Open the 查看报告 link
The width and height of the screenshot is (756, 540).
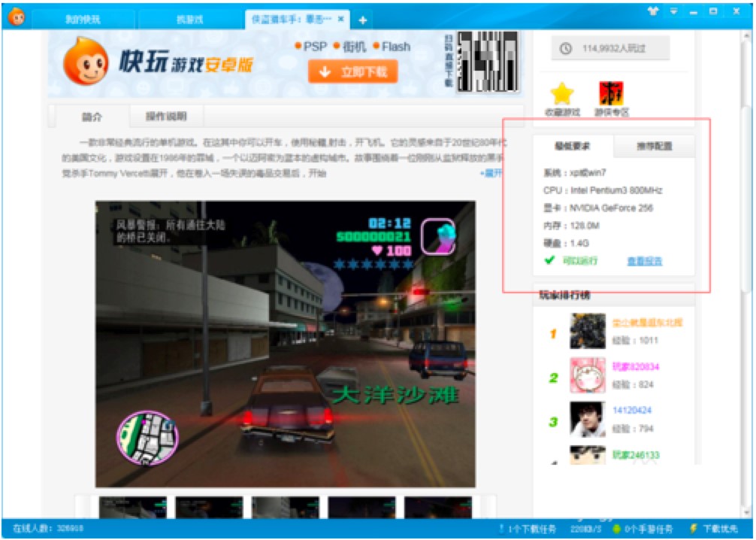coord(645,261)
